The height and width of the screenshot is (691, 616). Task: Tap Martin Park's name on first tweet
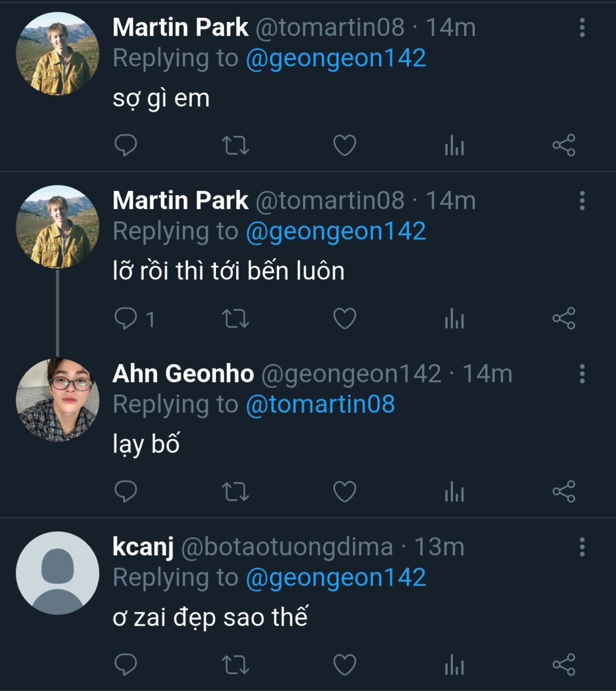pos(181,28)
